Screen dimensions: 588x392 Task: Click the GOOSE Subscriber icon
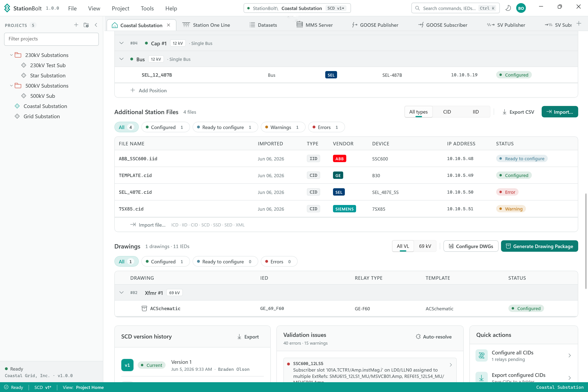pos(421,25)
